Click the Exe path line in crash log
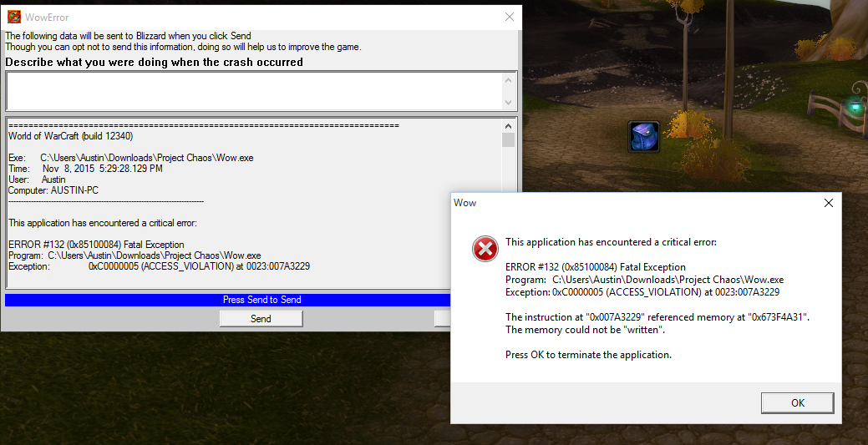Image resolution: width=868 pixels, height=445 pixels. click(130, 158)
